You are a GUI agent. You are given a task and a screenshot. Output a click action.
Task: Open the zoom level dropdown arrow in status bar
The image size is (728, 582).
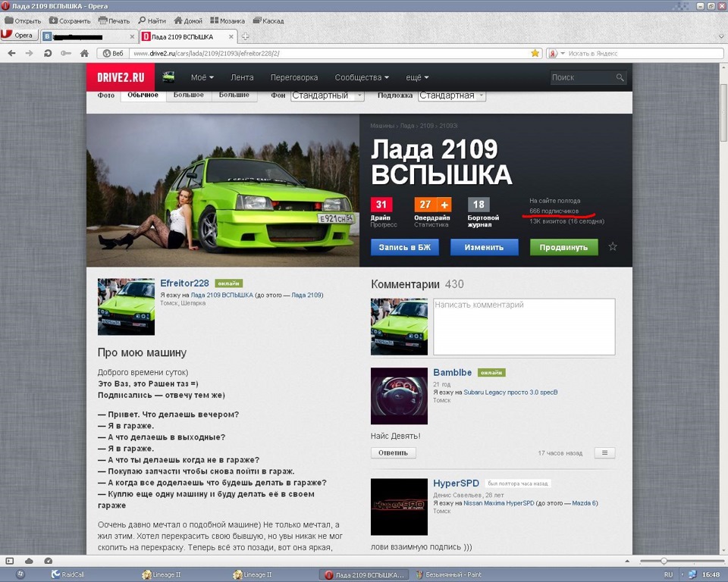click(x=627, y=561)
